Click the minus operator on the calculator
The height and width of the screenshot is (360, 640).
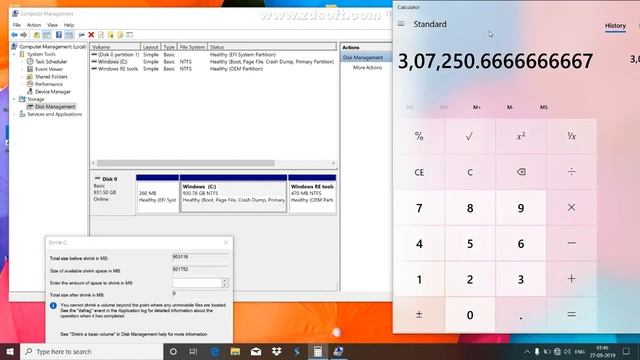[x=571, y=243]
